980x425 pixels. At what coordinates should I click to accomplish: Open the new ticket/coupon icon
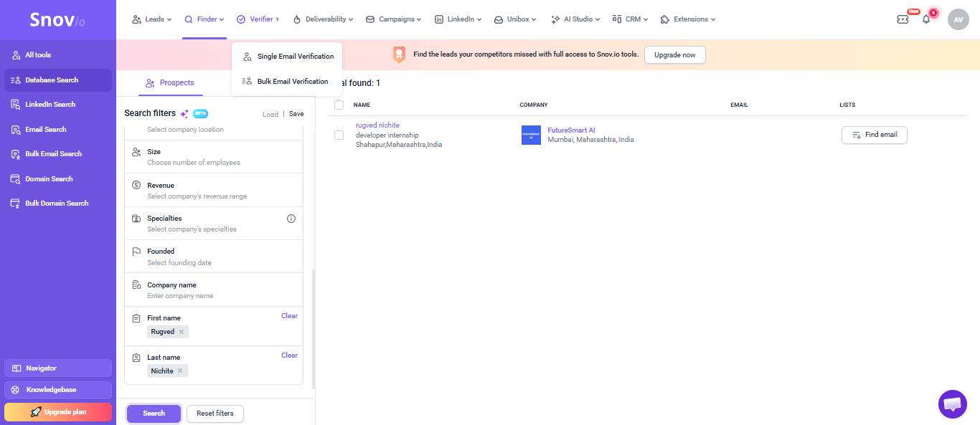903,19
